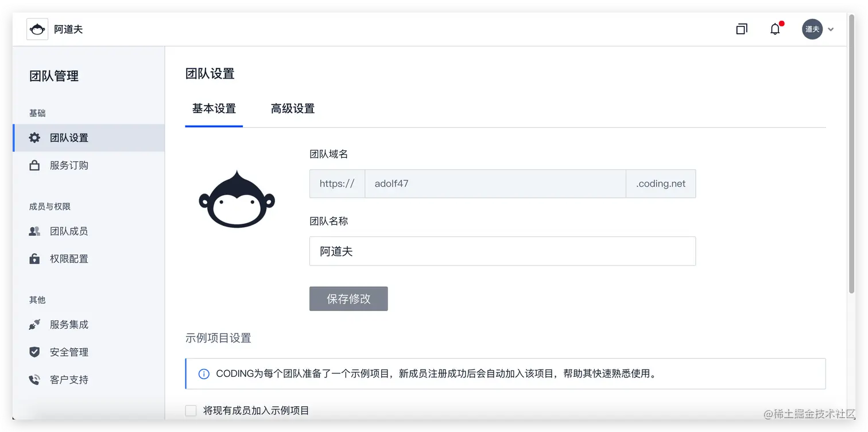Screen dimensions: 868x432
Task: Click the 团队管理 sidebar heading
Action: (54, 76)
